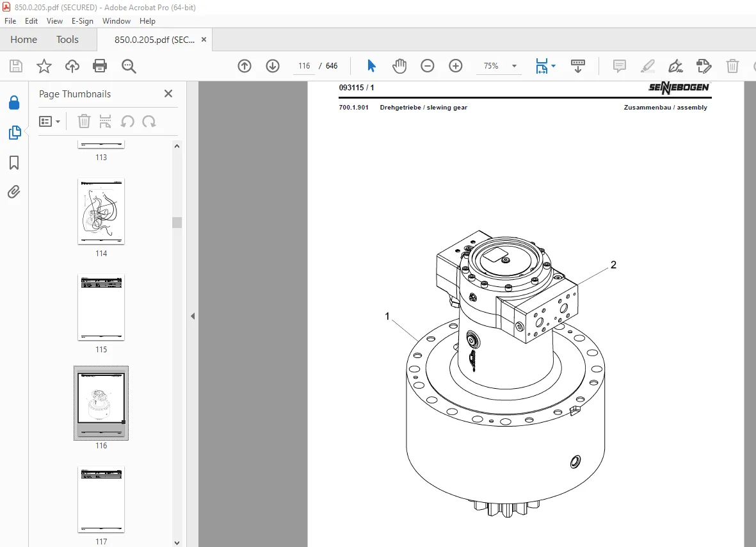756x547 pixels.
Task: Open the Fill & Sign pen tool
Action: [675, 66]
